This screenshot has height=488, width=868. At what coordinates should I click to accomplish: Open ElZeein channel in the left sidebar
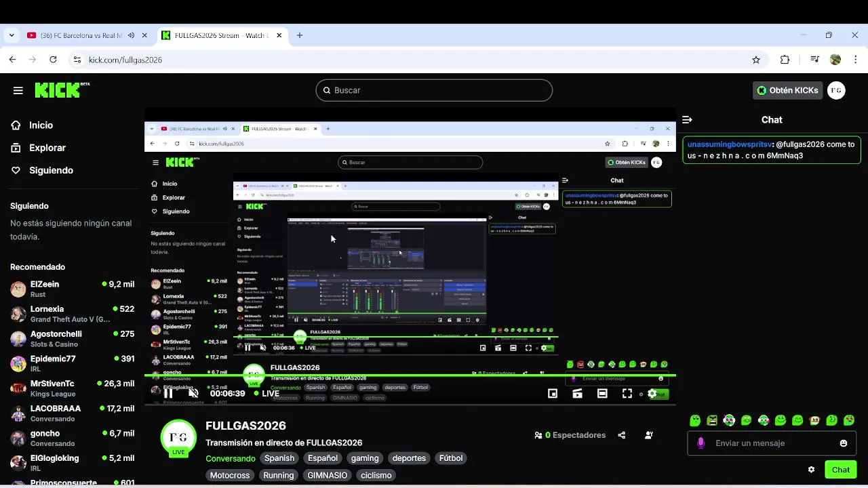click(x=72, y=289)
